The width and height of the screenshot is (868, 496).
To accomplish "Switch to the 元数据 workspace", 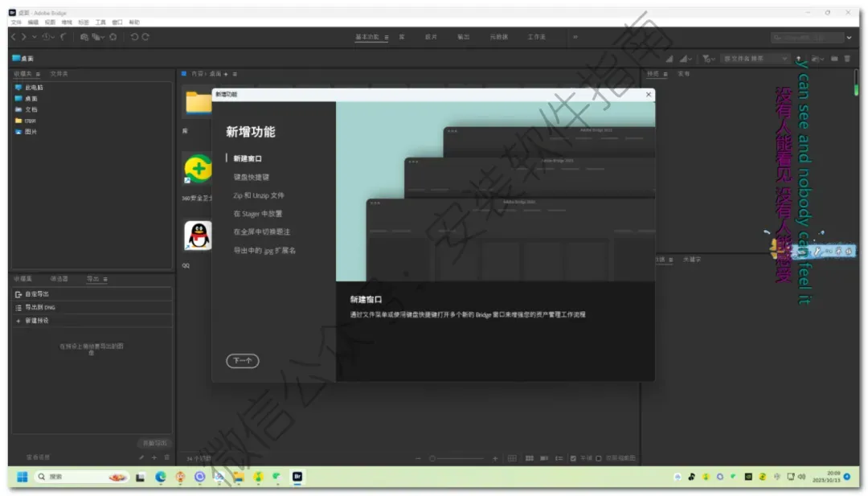I will pyautogui.click(x=499, y=37).
